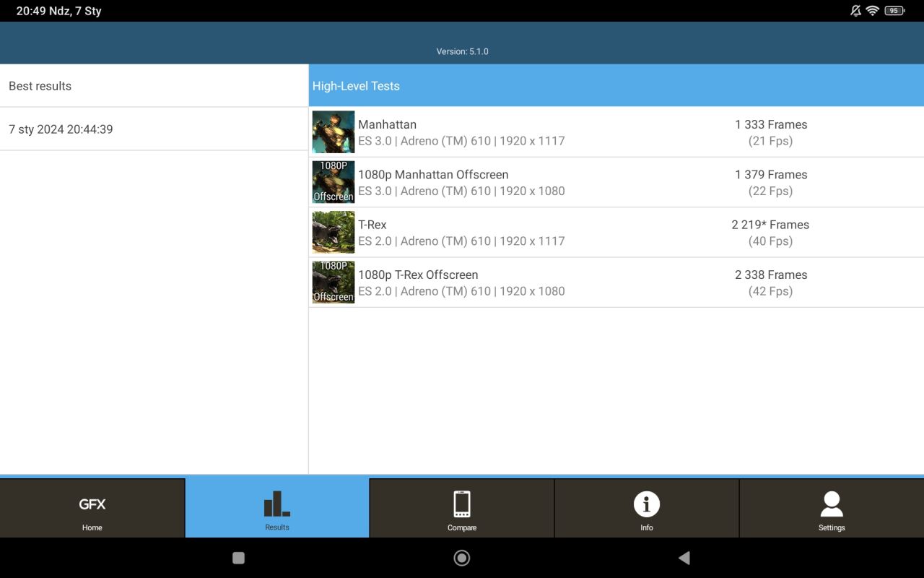Click the 1080p T-Rex Offscreen thumbnail
The width and height of the screenshot is (924, 578).
click(334, 282)
